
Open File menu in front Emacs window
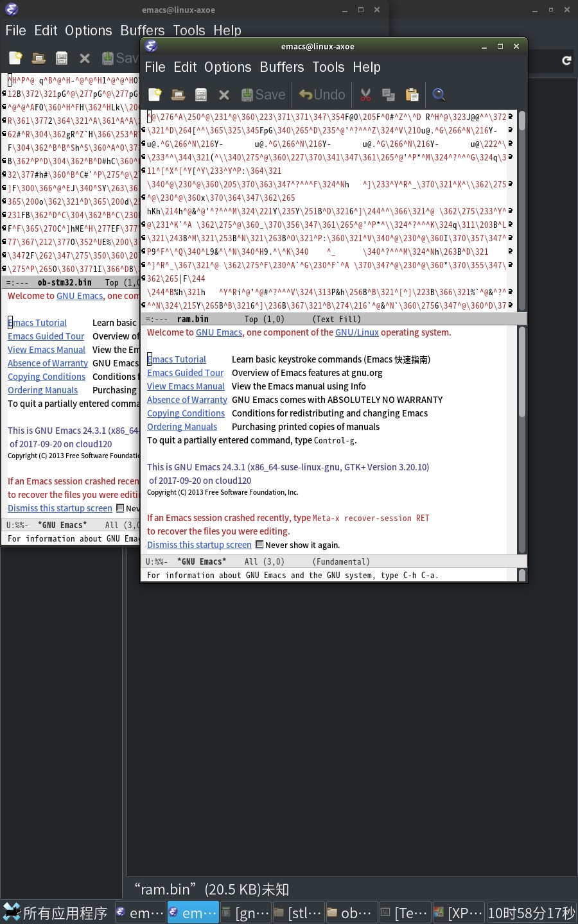(x=155, y=67)
